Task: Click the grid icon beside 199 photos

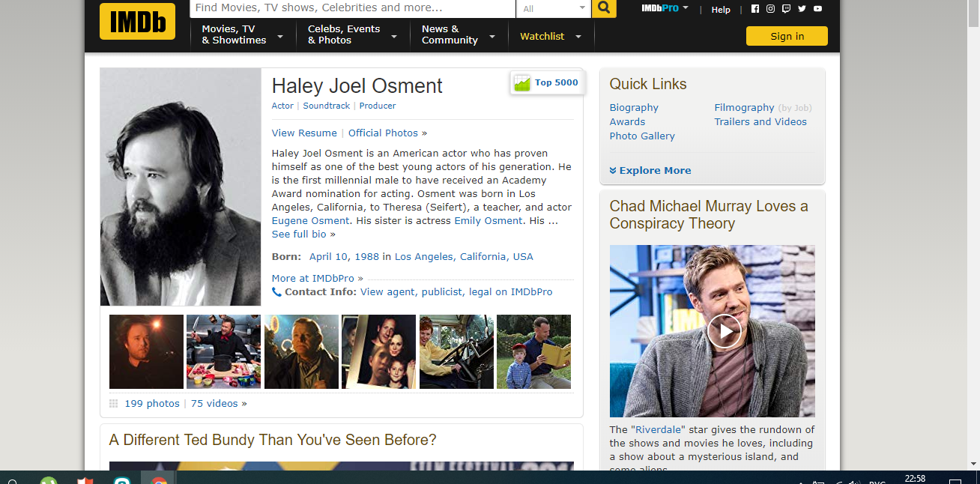Action: pos(114,404)
